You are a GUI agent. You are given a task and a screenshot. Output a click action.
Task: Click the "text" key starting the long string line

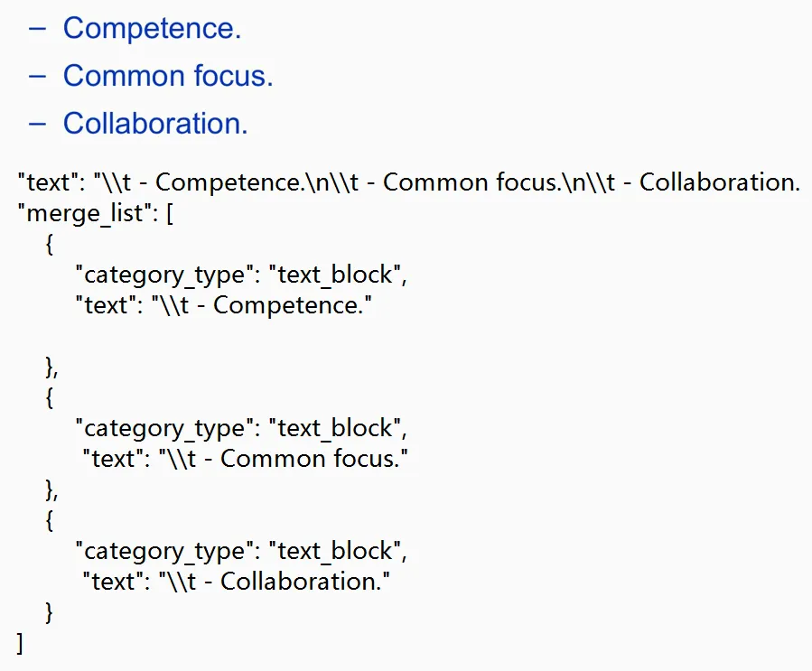pos(47,182)
